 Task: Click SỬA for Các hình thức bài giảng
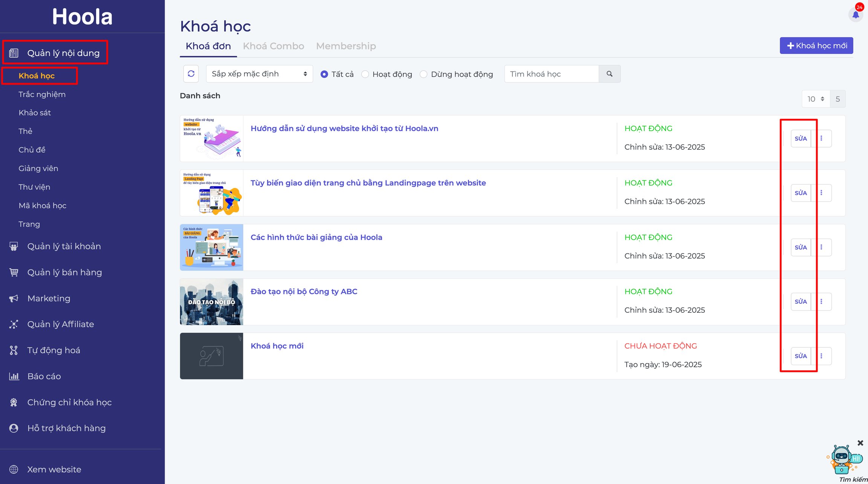point(801,247)
